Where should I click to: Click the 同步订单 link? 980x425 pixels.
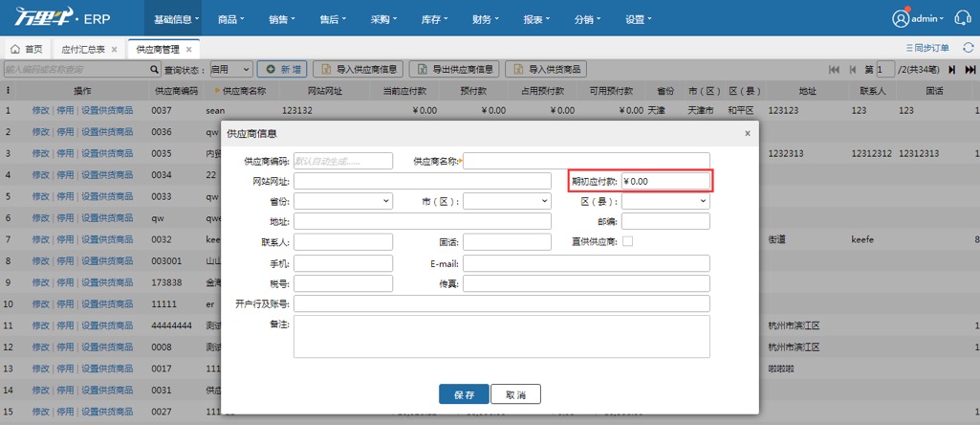pyautogui.click(x=927, y=48)
